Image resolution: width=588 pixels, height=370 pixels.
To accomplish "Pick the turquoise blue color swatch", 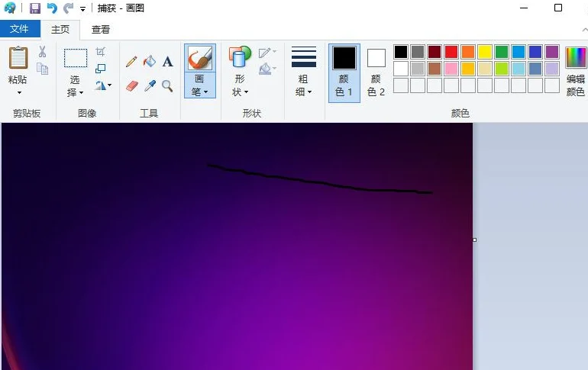I will tap(519, 52).
